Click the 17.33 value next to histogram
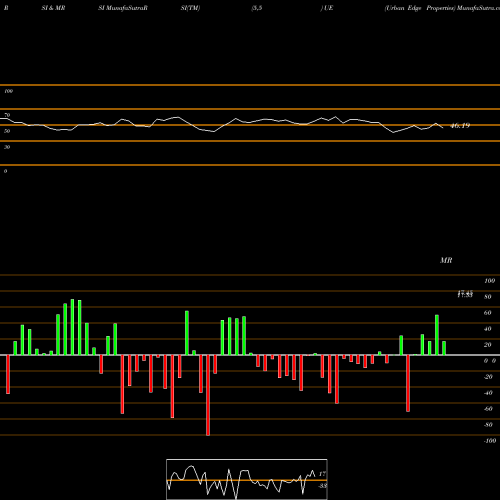This screenshot has height=500, width=500. point(465,295)
